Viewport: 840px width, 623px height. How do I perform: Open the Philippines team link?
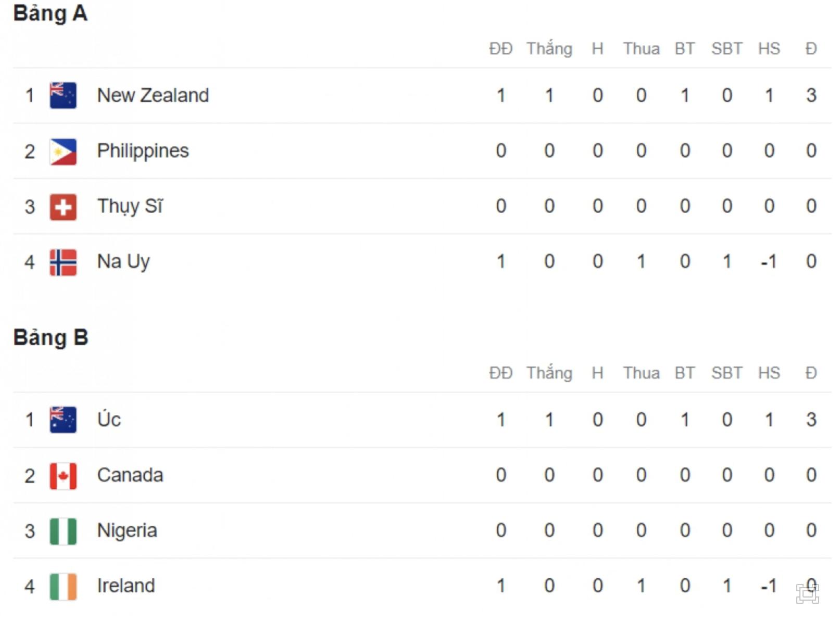pos(143,151)
